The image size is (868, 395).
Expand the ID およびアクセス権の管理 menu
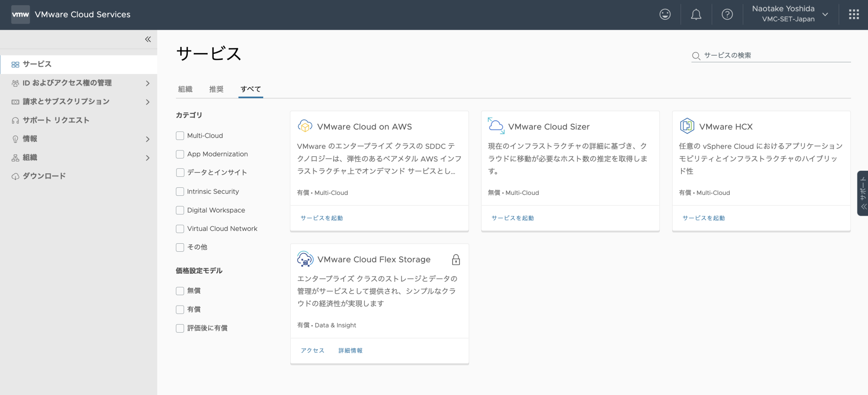tap(78, 83)
